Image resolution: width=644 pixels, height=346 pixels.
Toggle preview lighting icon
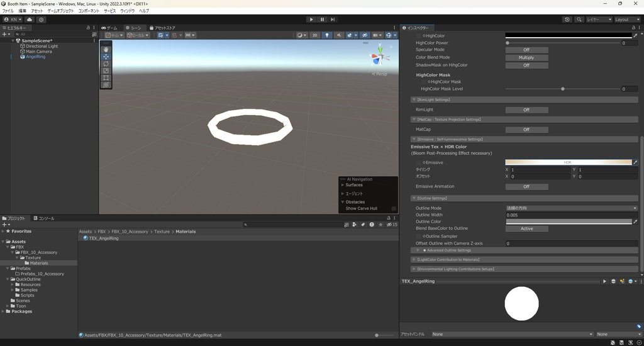pos(622,281)
